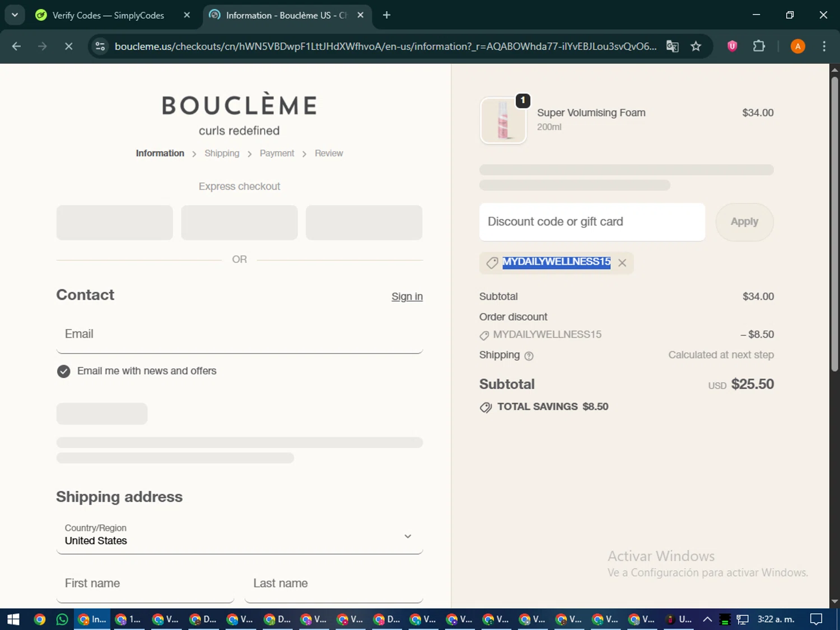Screen dimensions: 840x630
Task: Click the USD $25.50 subtotal amount
Action: [x=741, y=384]
